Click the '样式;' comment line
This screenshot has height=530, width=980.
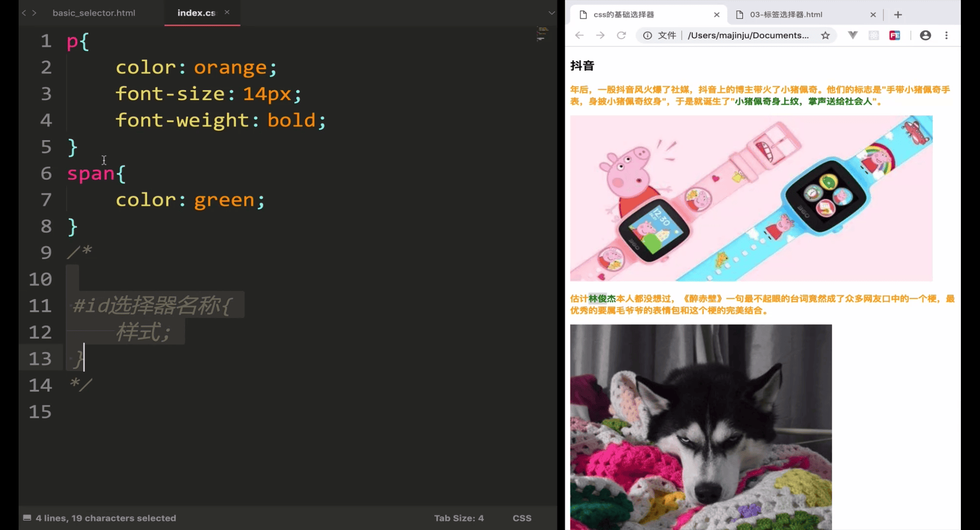(143, 332)
